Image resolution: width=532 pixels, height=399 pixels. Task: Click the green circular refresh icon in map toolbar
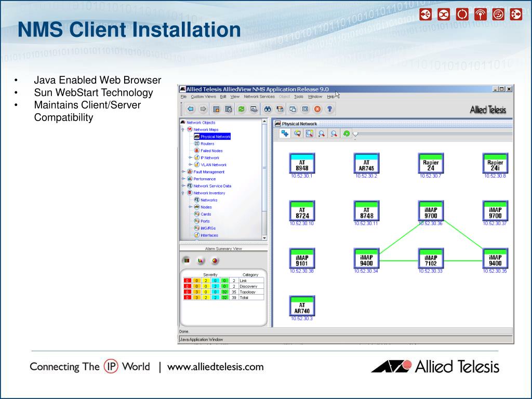(x=346, y=134)
